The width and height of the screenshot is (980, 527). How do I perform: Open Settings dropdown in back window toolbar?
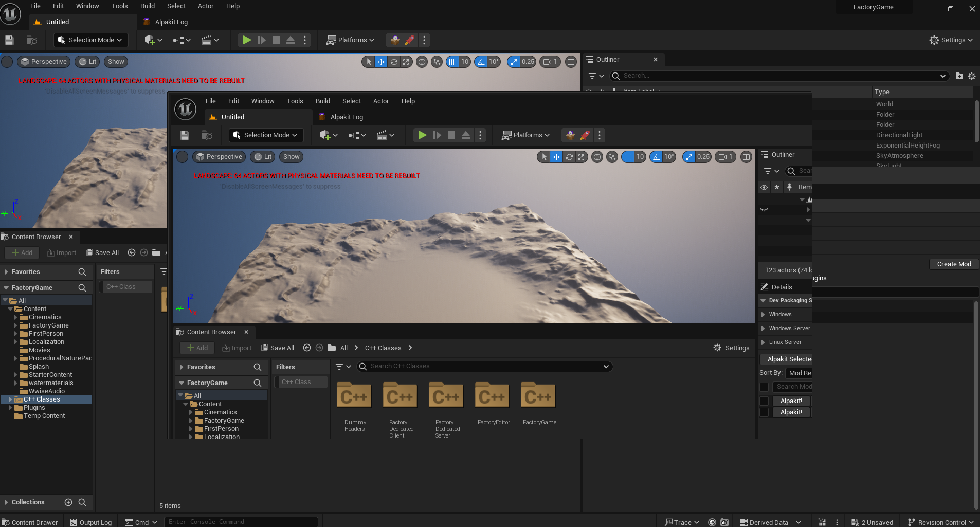[951, 40]
